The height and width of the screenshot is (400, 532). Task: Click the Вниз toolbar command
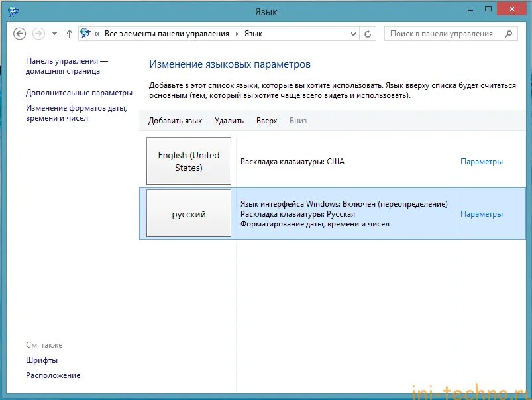coord(298,121)
